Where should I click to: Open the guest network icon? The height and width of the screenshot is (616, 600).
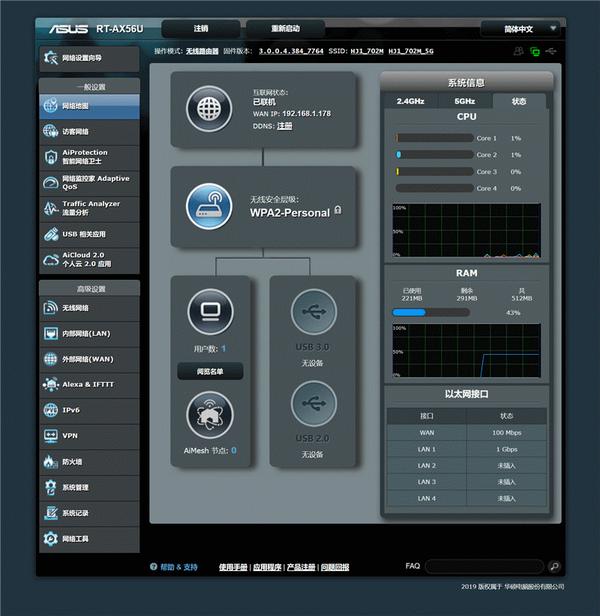pos(51,131)
